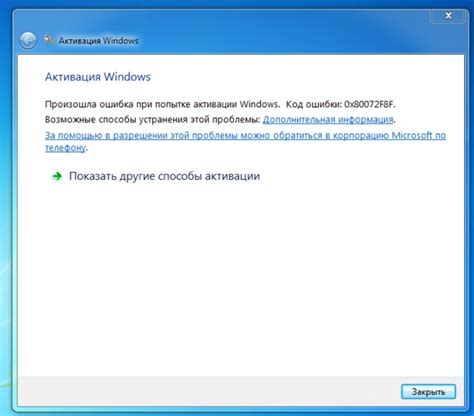Click the Возможные способы устранения text
Viewport: 474px width, 416px height.
pos(152,119)
